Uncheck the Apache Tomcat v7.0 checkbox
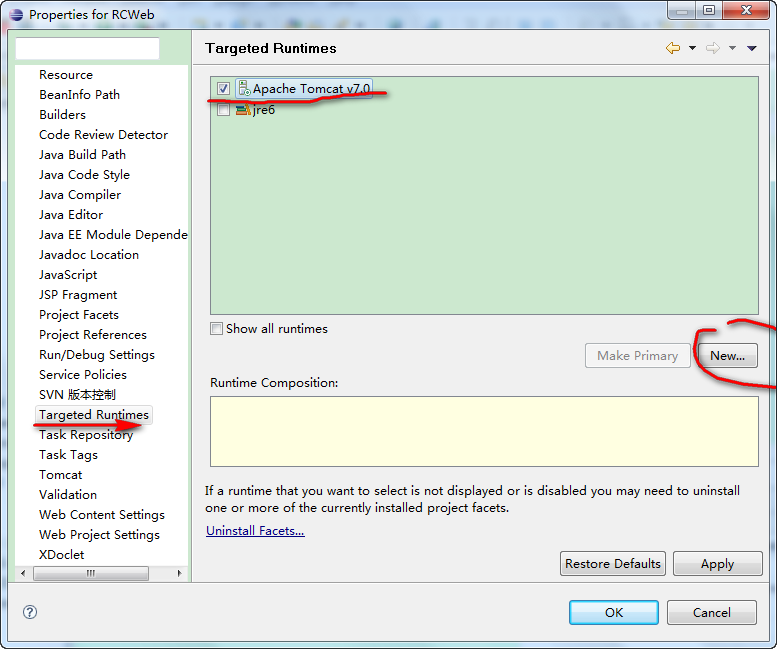Screen dimensions: 777x649 pos(223,89)
